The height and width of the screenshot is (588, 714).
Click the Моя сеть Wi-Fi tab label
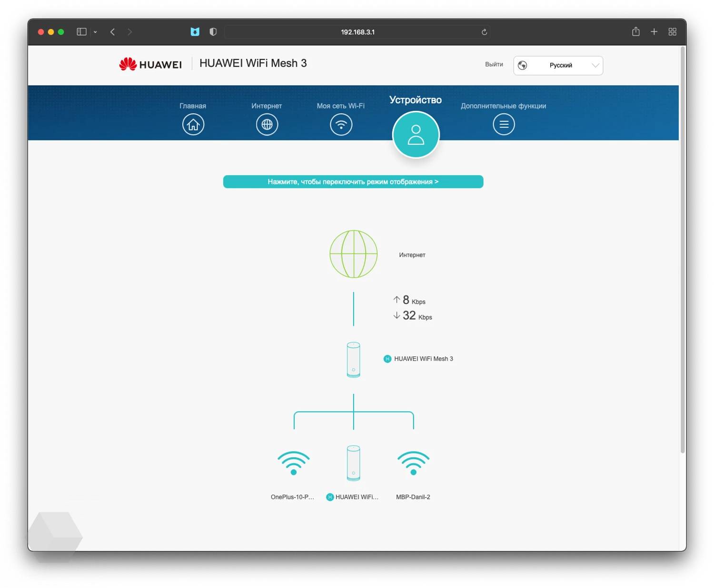[341, 106]
